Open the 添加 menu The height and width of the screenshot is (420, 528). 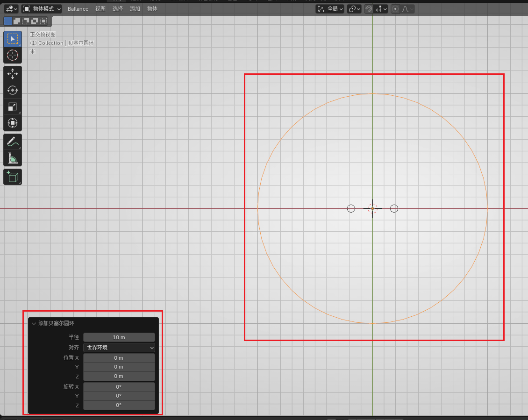pyautogui.click(x=135, y=9)
